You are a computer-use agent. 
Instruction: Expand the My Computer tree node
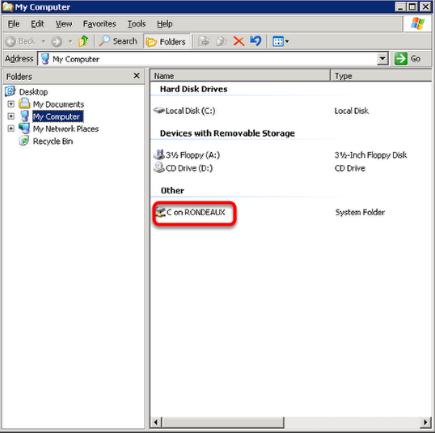tap(11, 116)
